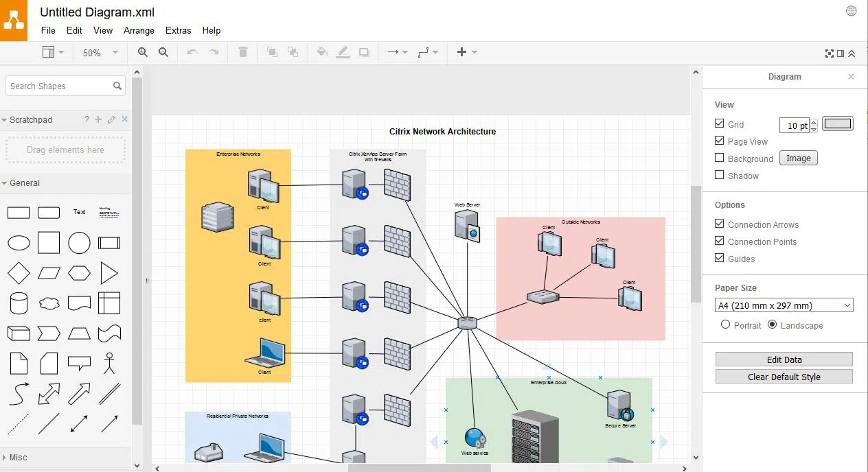The image size is (868, 472).
Task: Toggle the Connection Points checkbox
Action: 720,241
